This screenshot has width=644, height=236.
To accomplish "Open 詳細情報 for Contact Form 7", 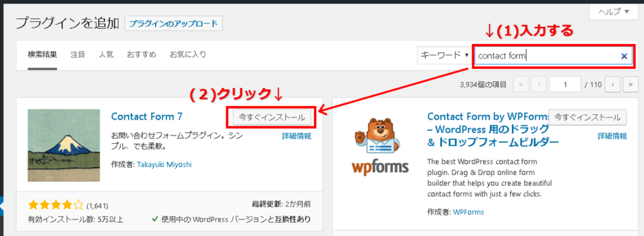I will click(x=297, y=136).
